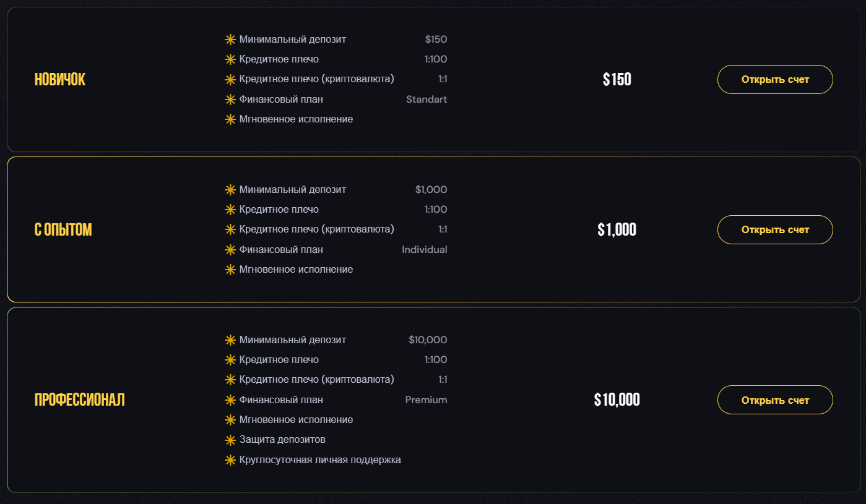Image resolution: width=866 pixels, height=504 pixels.
Task: Click the asterisk icon beside Защита депозитов
Action: click(x=230, y=440)
